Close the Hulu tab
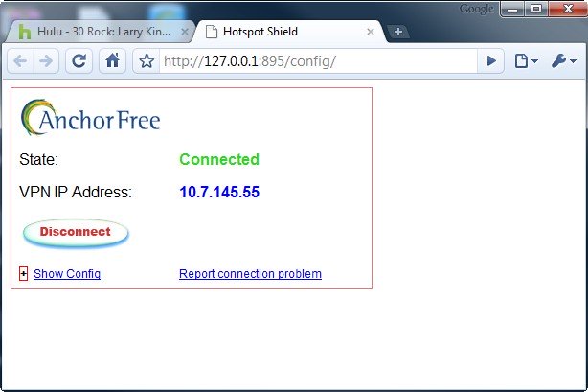Viewport: 588px width, 392px height. click(185, 32)
